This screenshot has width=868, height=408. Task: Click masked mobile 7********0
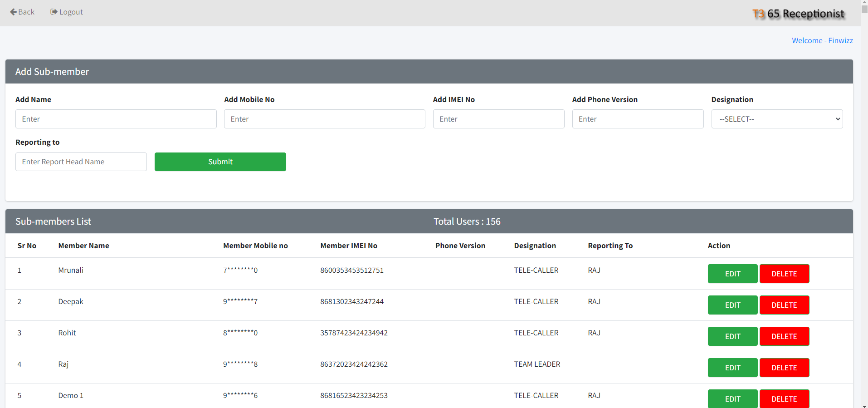(240, 270)
